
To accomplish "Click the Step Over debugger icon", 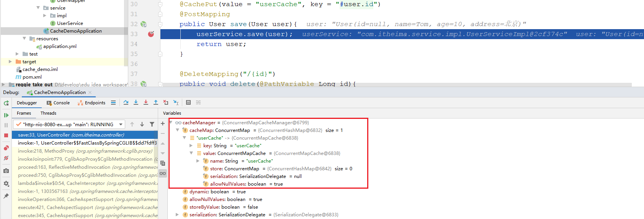I will coord(126,102).
